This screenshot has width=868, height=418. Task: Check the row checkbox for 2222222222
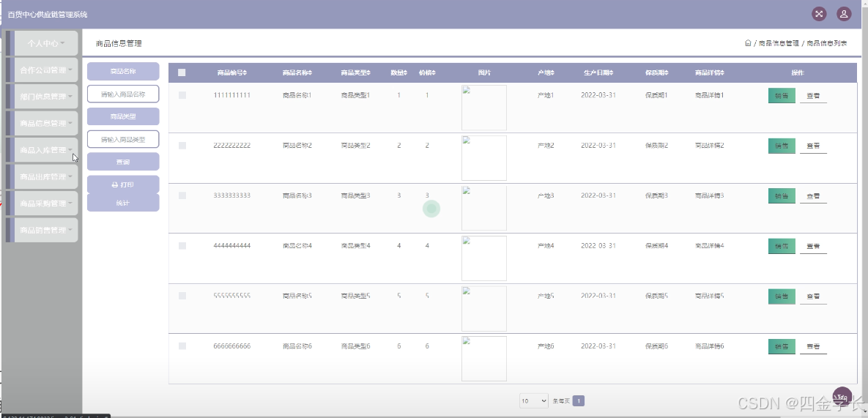coord(182,146)
